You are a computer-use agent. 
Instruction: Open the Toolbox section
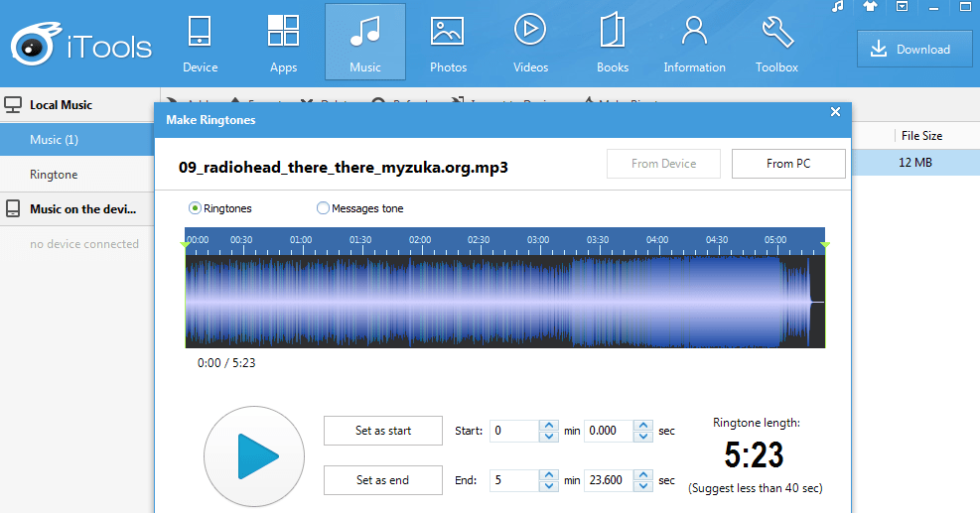[x=776, y=43]
